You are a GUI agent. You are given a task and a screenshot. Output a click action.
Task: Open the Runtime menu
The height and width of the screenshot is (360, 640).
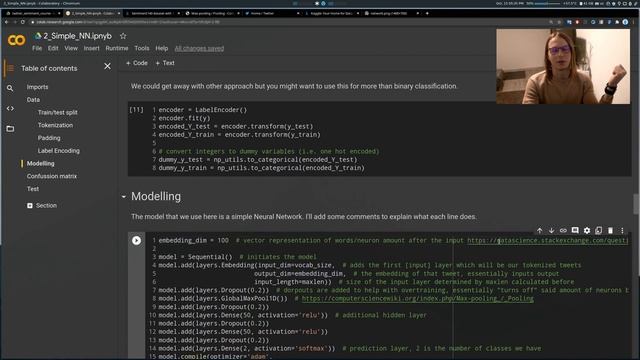click(117, 48)
